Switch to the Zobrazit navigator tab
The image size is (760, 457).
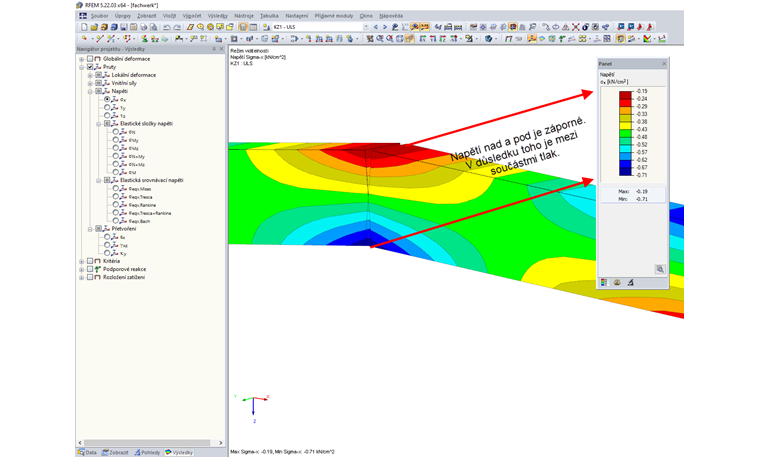click(115, 452)
